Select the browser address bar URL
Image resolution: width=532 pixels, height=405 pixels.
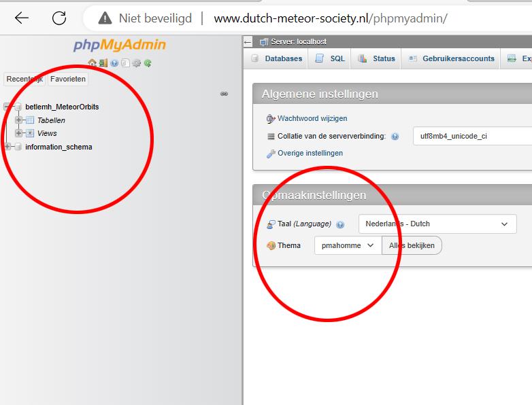click(x=331, y=18)
